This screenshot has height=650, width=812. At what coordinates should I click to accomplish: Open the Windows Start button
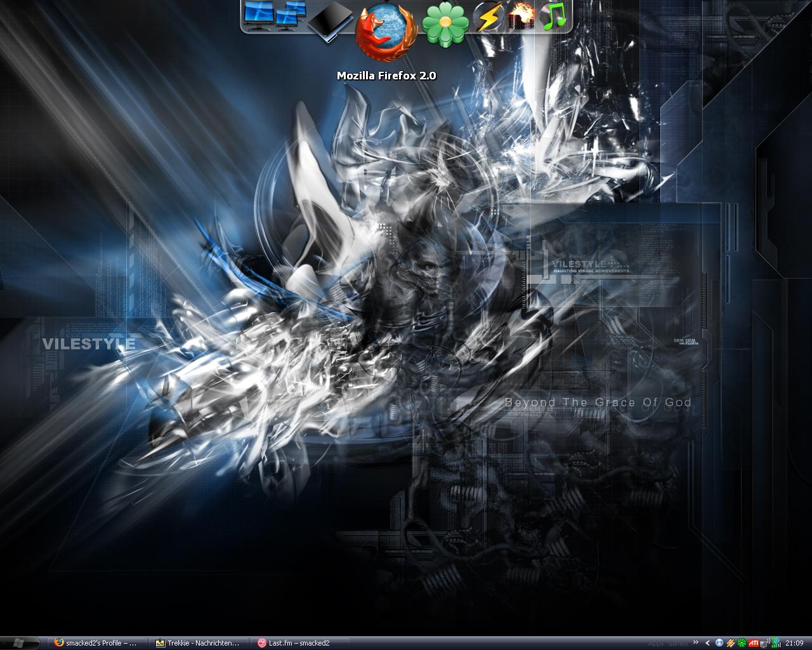coord(20,642)
